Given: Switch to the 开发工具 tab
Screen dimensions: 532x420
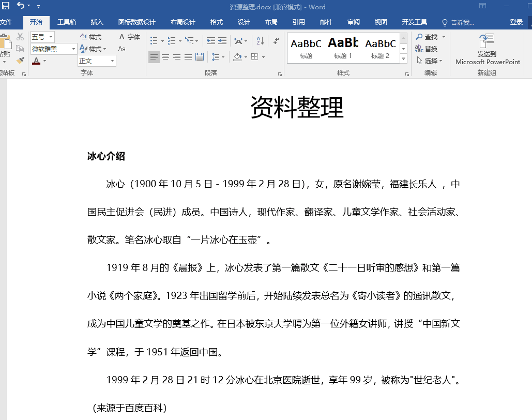Looking at the screenshot, I should tap(414, 22).
